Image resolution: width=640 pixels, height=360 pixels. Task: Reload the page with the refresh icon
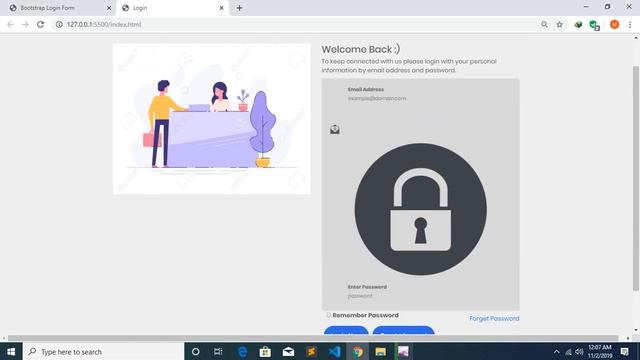click(40, 24)
